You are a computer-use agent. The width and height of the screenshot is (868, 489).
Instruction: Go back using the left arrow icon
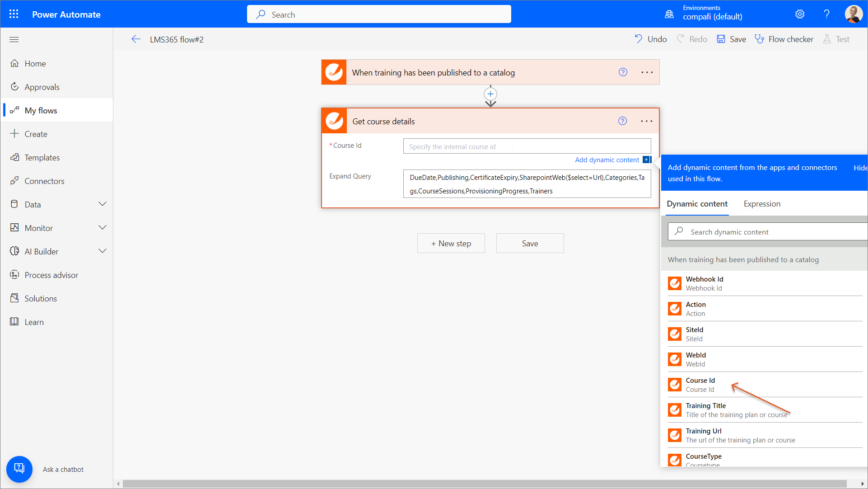pyautogui.click(x=136, y=39)
